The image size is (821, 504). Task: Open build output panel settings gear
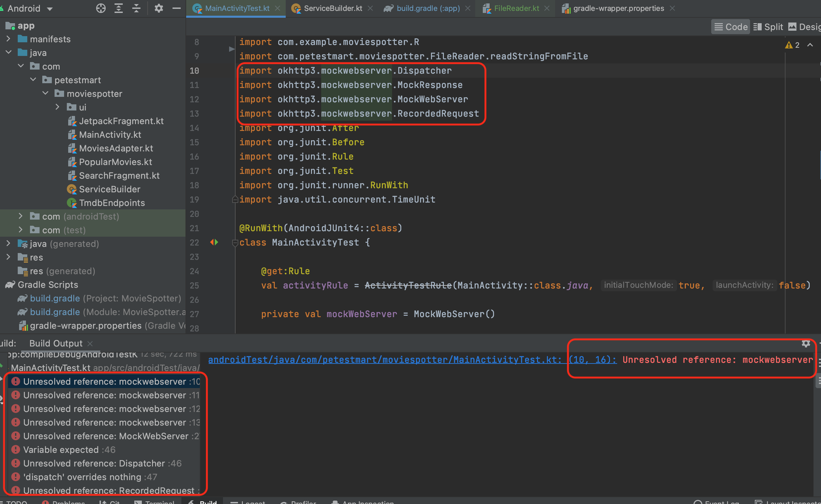[806, 343]
